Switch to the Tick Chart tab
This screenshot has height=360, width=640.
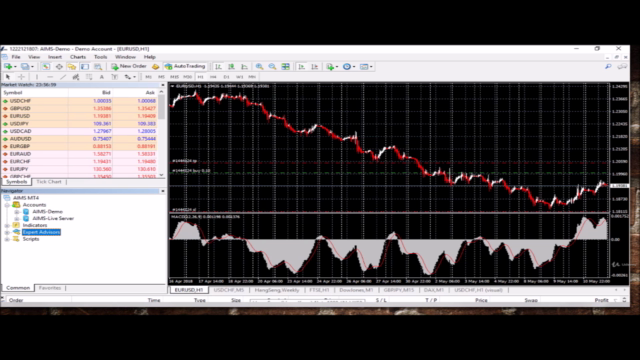pyautogui.click(x=49, y=182)
